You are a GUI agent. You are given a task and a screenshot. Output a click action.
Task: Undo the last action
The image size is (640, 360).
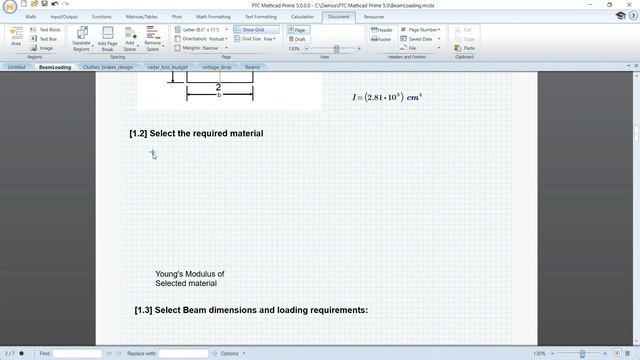pos(55,4)
